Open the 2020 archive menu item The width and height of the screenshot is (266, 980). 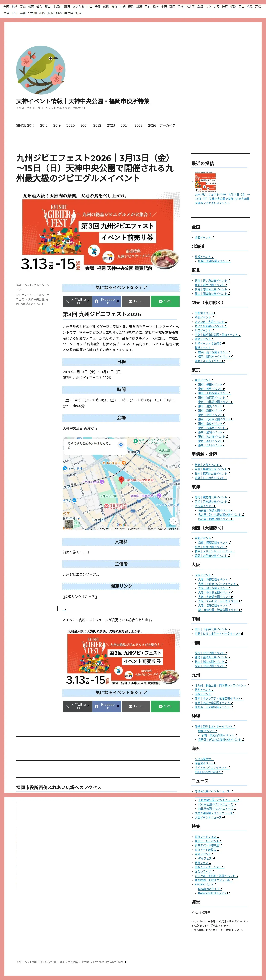coord(70,125)
